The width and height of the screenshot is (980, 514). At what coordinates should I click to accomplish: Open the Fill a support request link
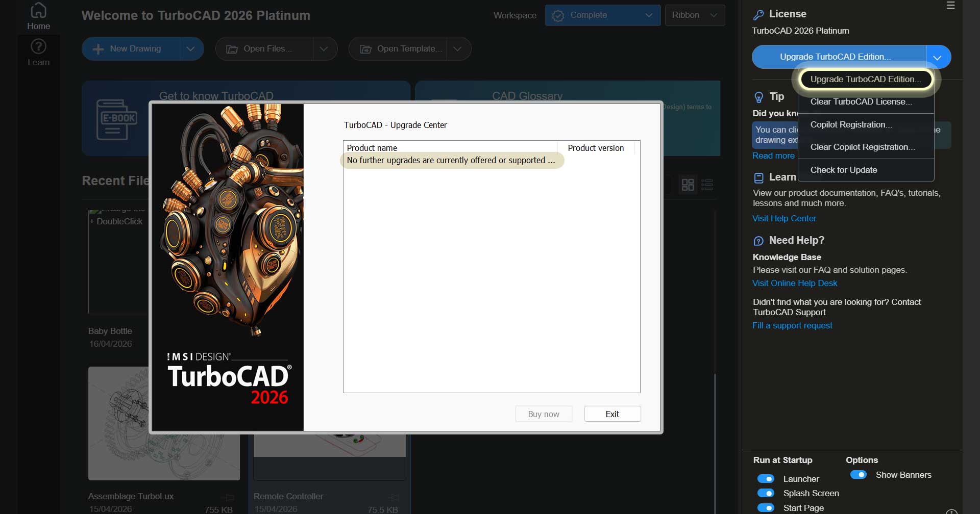click(792, 326)
